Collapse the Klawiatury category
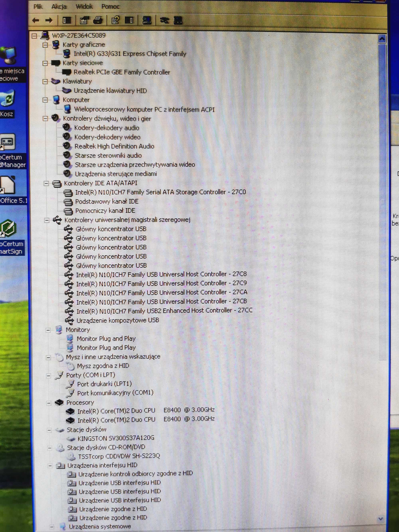This screenshot has height=532, width=399. (45, 82)
